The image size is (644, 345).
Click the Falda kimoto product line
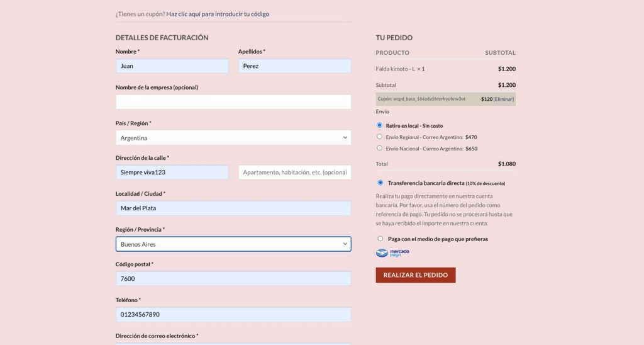[400, 69]
